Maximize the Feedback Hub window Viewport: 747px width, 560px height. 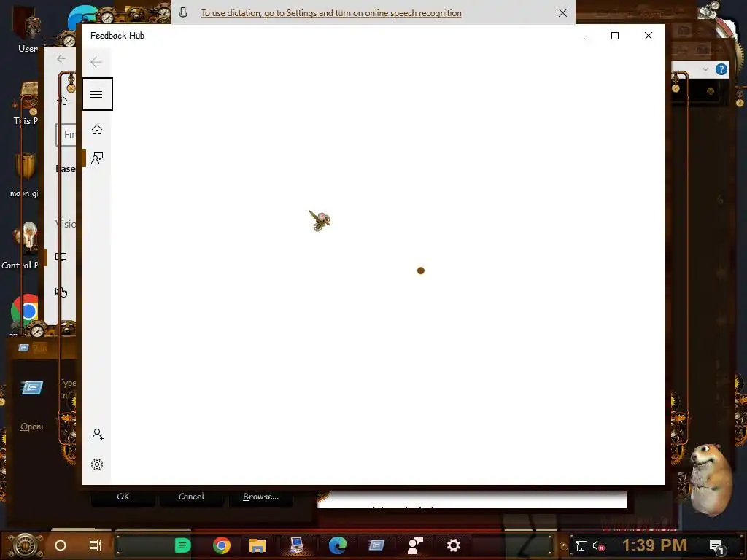[x=614, y=36]
